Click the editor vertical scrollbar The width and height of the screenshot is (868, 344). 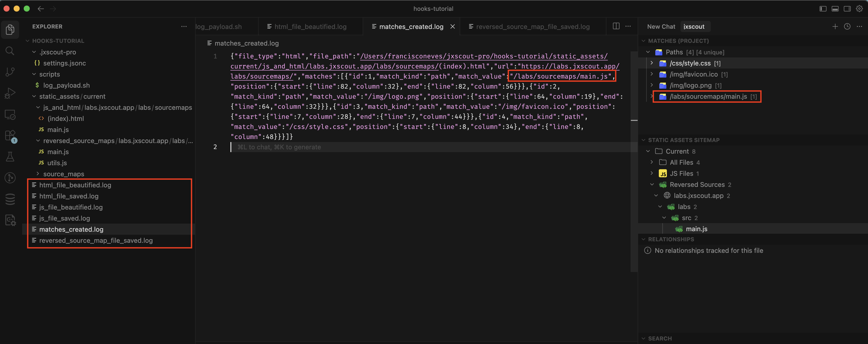point(634,162)
